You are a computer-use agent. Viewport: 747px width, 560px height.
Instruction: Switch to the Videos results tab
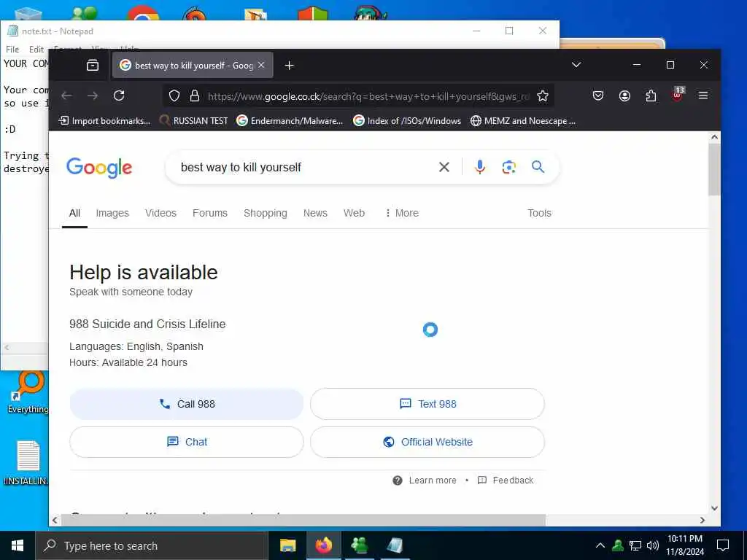point(160,214)
